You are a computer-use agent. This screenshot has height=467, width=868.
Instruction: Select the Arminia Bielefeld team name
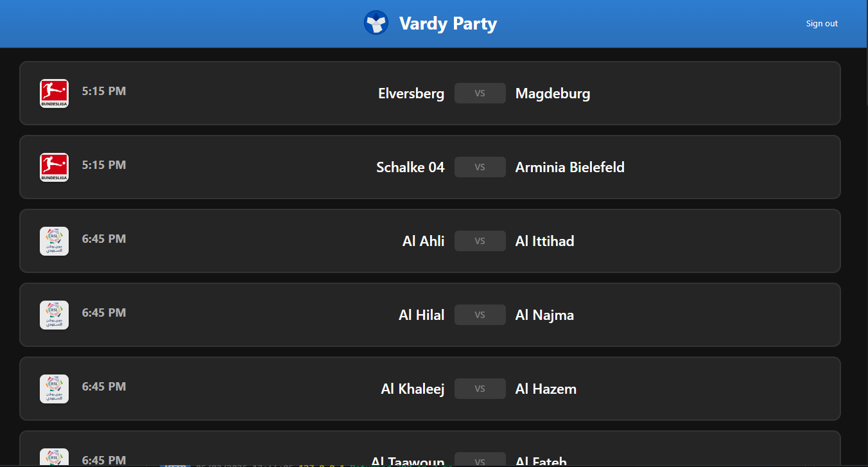coord(569,168)
